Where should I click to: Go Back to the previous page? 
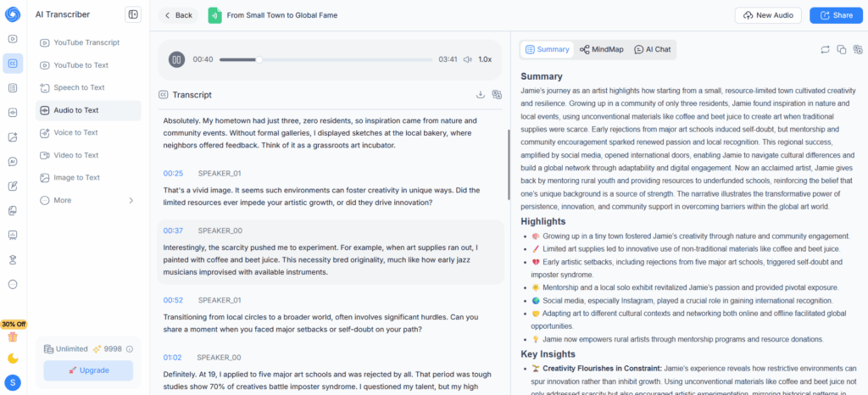coord(178,15)
